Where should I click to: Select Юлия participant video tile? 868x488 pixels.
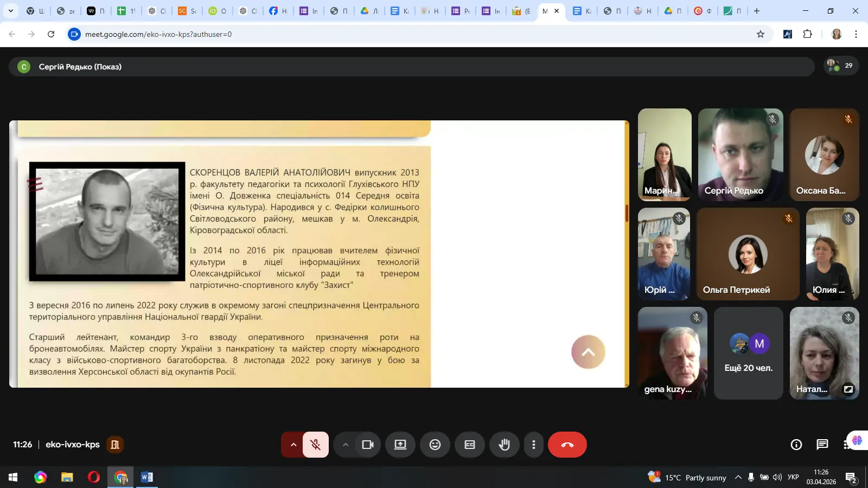point(833,254)
